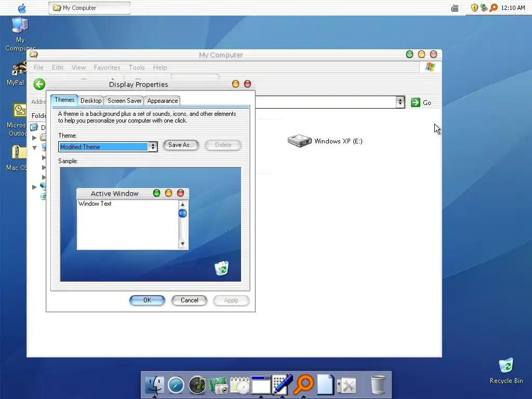
Task: Click green Back arrow in My Computer
Action: (39, 84)
